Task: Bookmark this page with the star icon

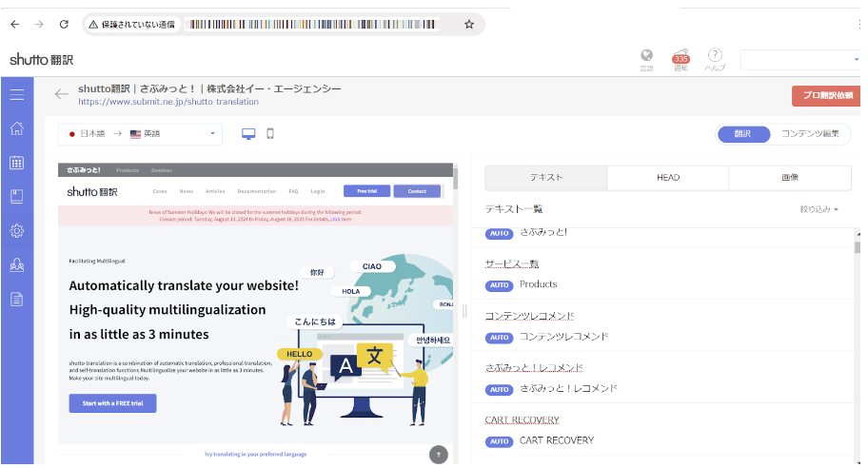Action: (469, 25)
